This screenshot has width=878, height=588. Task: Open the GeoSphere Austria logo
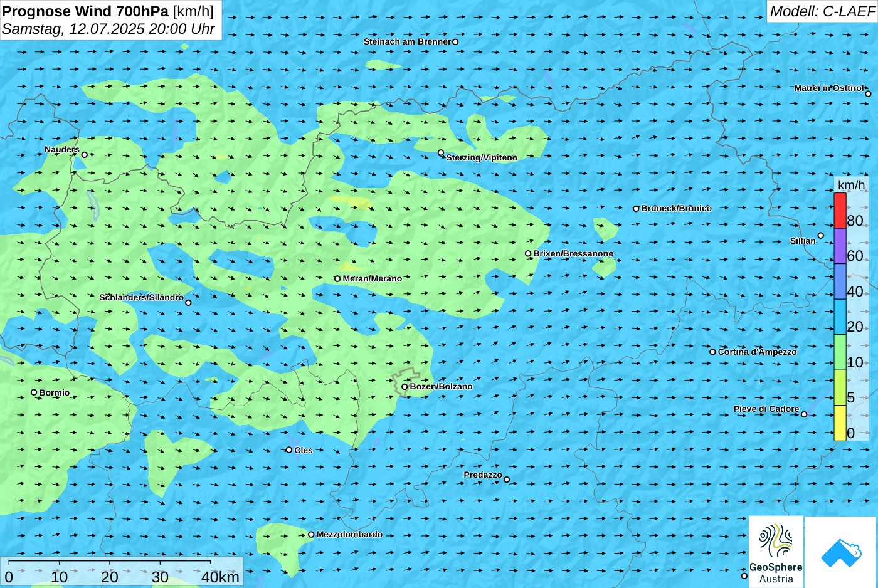coord(776,552)
